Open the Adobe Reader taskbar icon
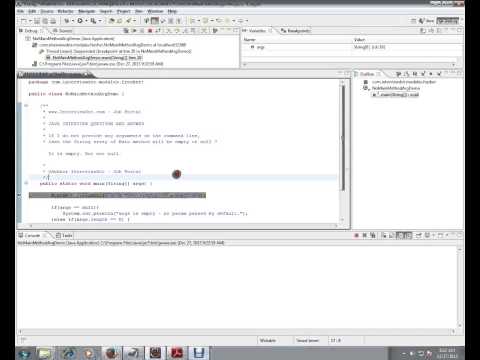Screen dimensions: 480x360 tap(177, 353)
